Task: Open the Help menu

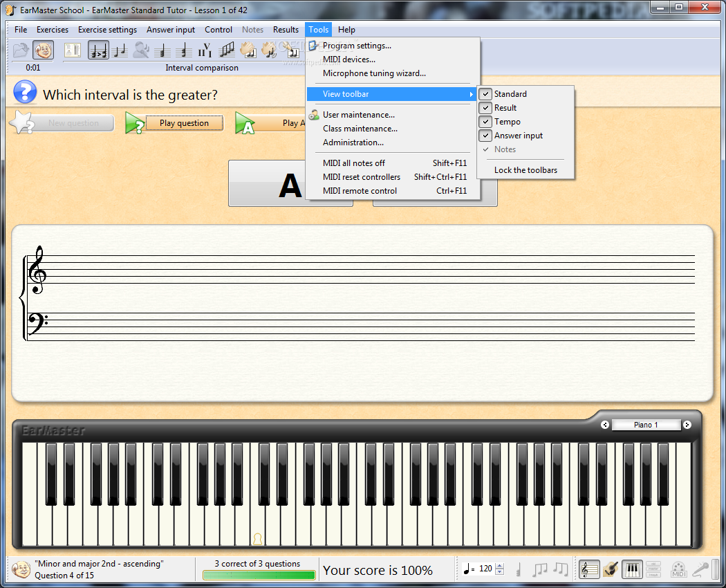Action: [x=346, y=30]
